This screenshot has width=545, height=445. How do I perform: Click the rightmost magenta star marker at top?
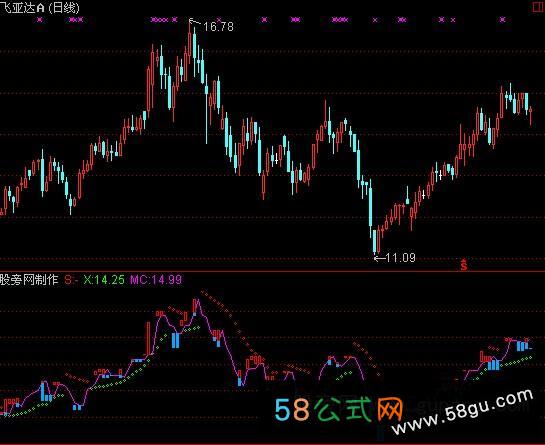502,20
